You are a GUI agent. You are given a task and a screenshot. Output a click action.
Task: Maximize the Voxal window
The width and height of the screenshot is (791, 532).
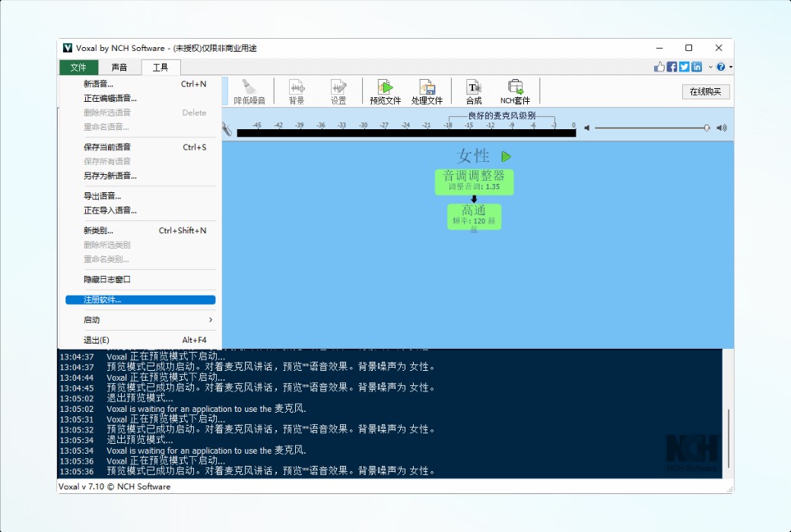[x=688, y=48]
